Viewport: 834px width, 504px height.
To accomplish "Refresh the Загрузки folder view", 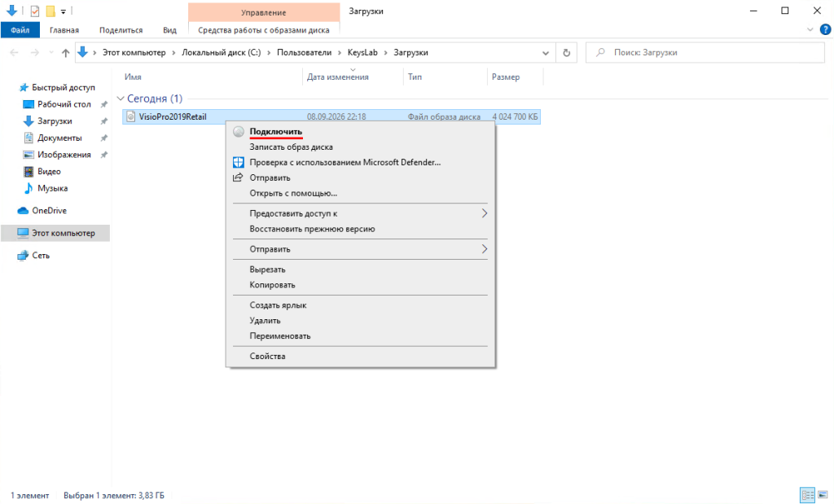I will pyautogui.click(x=567, y=53).
